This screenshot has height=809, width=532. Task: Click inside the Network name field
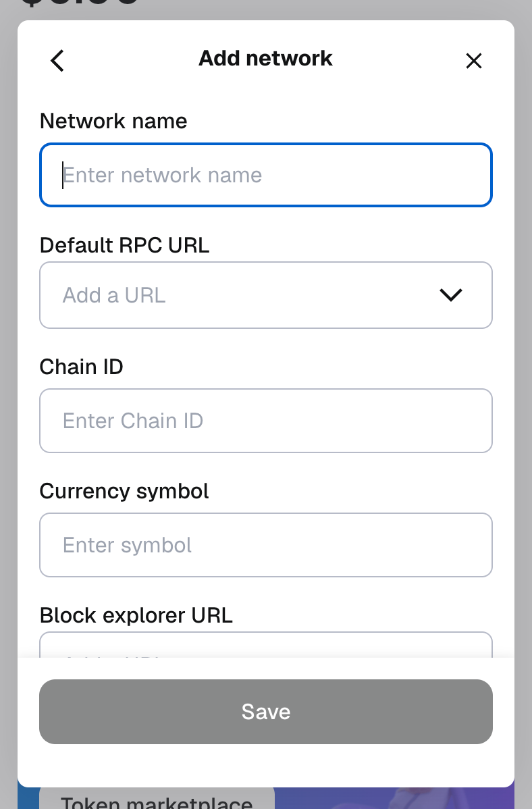tap(266, 175)
